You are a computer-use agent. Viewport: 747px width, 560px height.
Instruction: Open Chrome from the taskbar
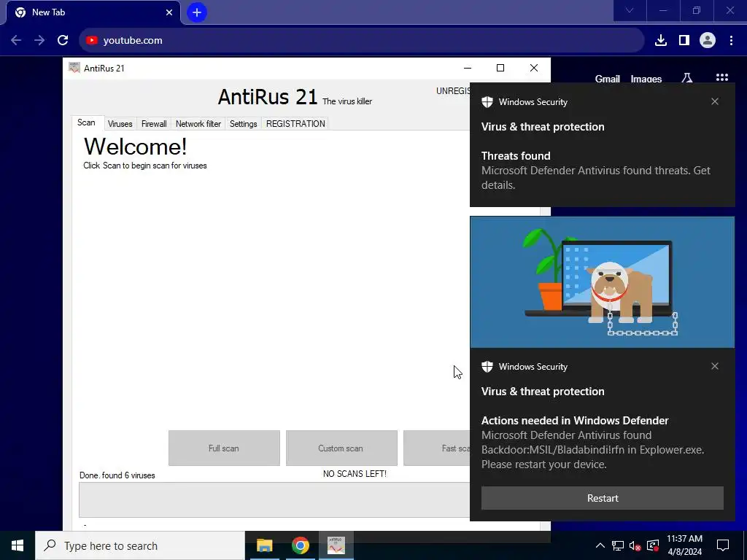tap(300, 545)
